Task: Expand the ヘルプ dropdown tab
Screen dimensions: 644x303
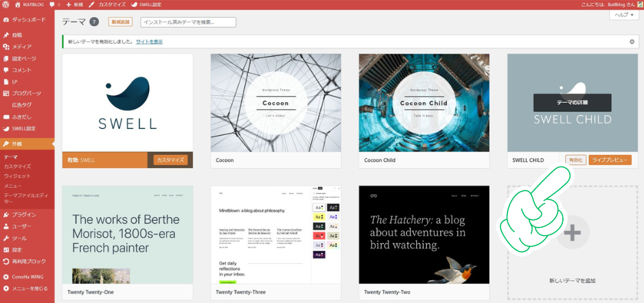Action: point(624,14)
